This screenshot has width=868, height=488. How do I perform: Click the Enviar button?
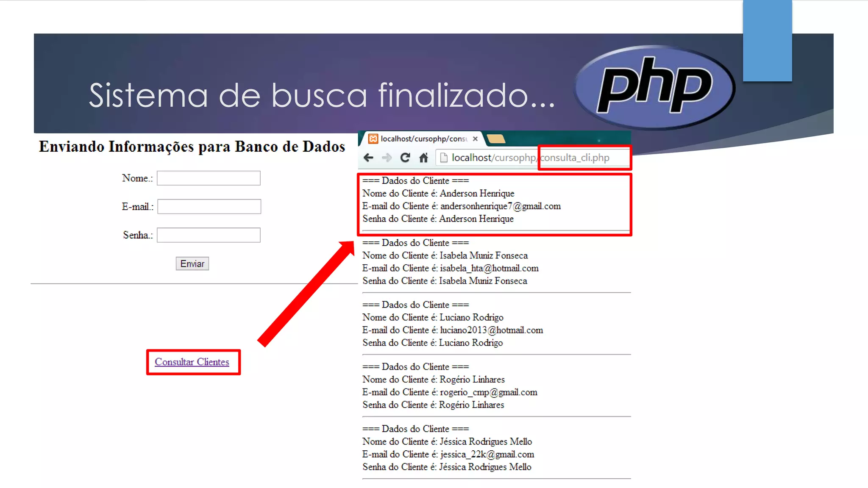click(192, 263)
